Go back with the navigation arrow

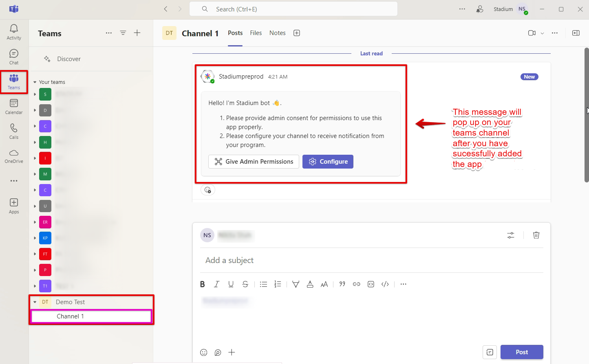165,9
